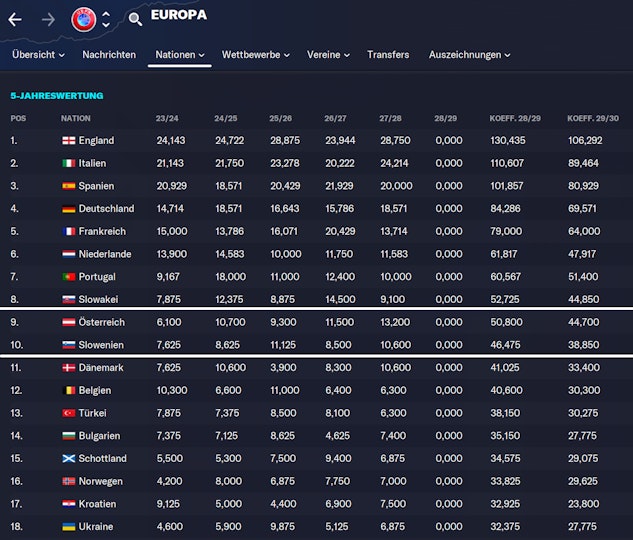Open the Vereine dropdown menu
Image resolution: width=633 pixels, height=540 pixels.
point(328,55)
